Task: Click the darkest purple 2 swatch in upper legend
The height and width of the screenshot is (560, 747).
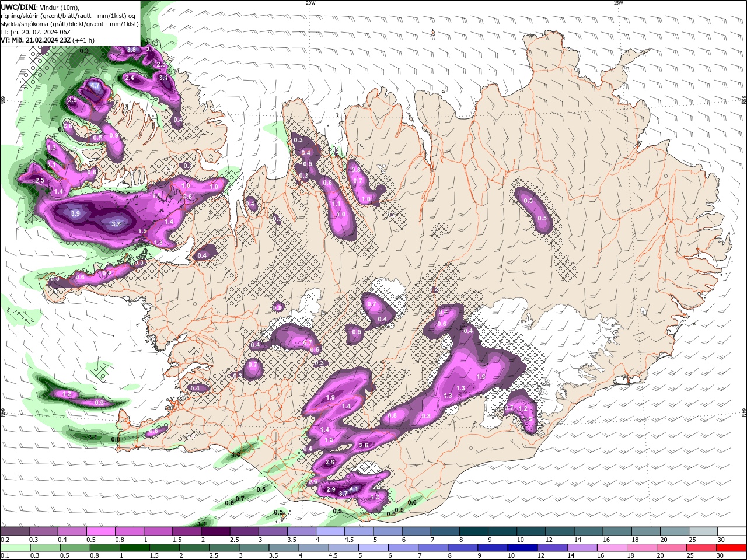Action: (x=216, y=531)
